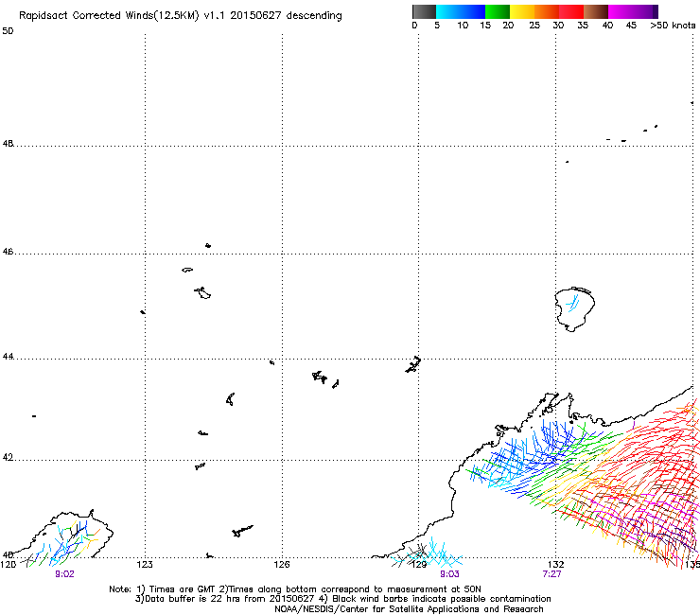Screen dimensions: 700x615
Task: Click the pass time label '9:03'
Action: point(449,574)
